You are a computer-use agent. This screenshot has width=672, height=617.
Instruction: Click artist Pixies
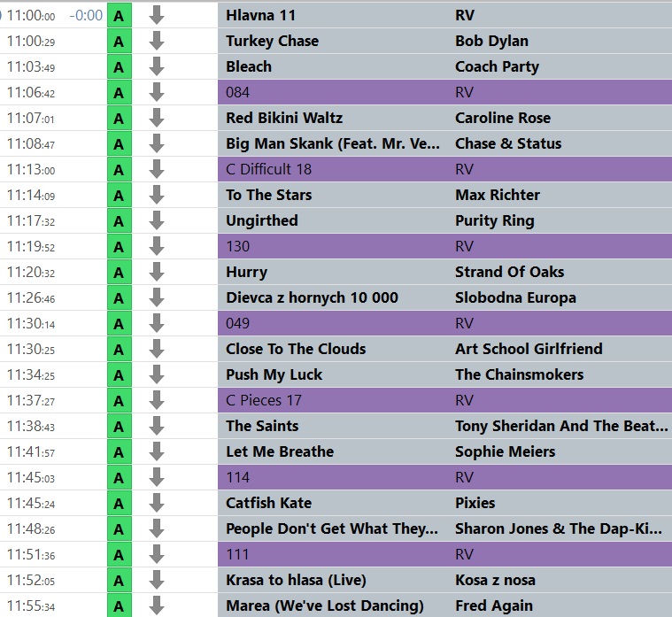tap(475, 504)
